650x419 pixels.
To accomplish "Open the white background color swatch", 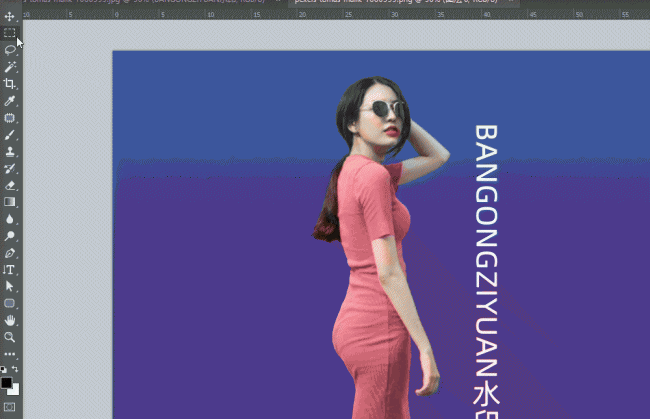I will [15, 390].
